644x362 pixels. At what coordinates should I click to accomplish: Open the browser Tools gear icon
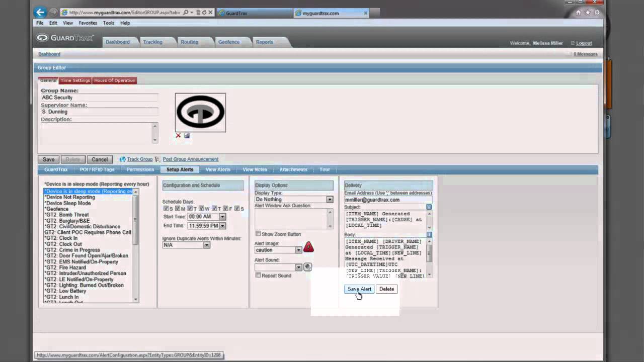point(597,13)
